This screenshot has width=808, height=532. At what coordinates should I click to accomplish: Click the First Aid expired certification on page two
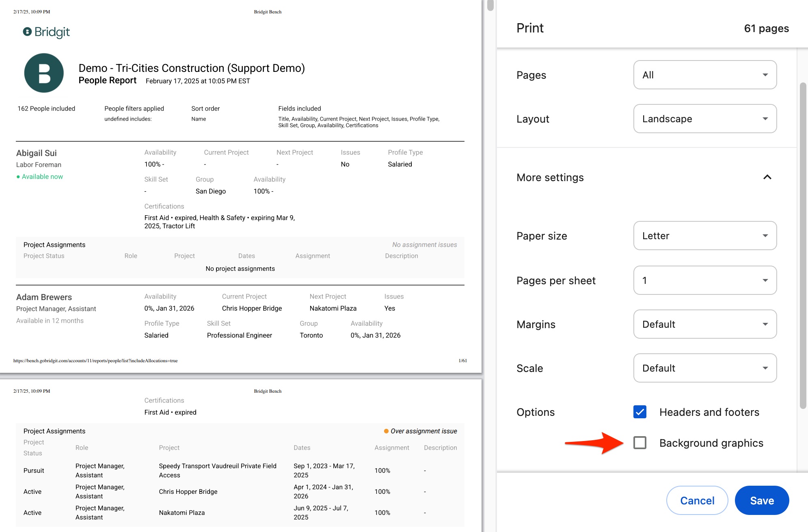point(170,412)
